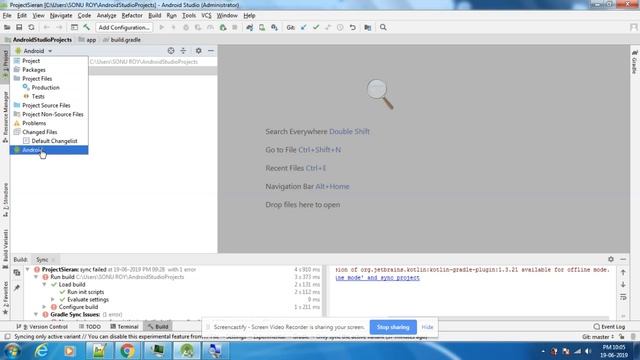Select Production scope option
Image resolution: width=640 pixels, height=360 pixels.
click(x=49, y=87)
